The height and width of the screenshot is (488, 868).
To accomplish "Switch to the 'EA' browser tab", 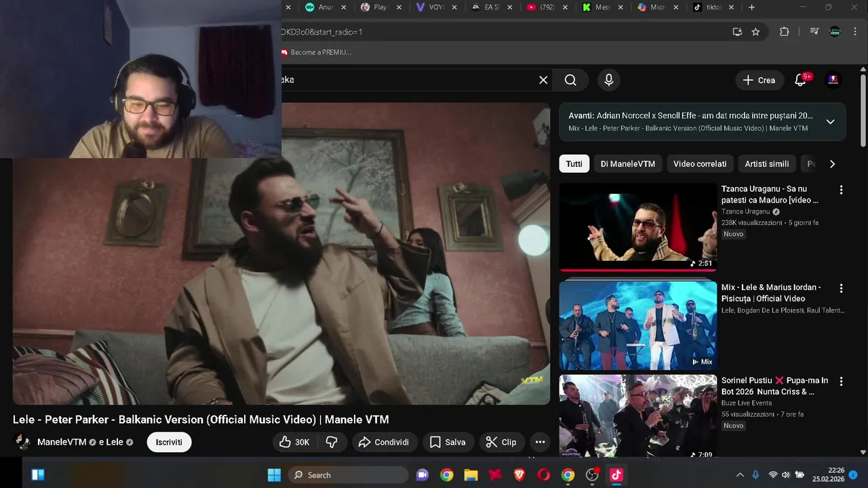I will coord(485,7).
